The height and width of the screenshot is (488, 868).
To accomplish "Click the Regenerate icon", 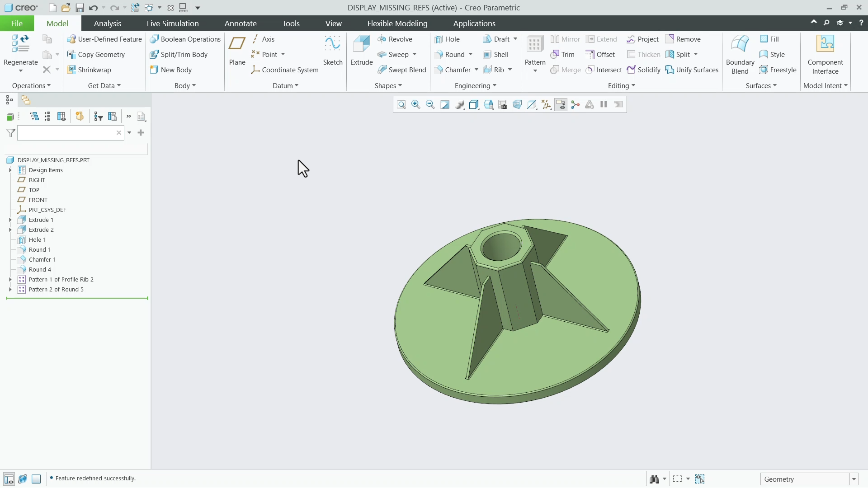I will tap(20, 50).
